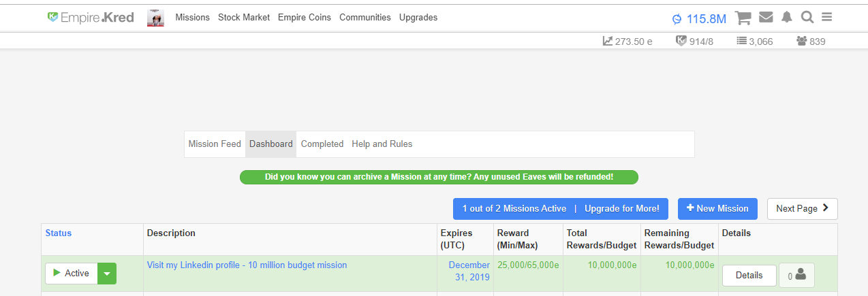Click the Active status button
Screen dimensions: 868x296
[72, 274]
